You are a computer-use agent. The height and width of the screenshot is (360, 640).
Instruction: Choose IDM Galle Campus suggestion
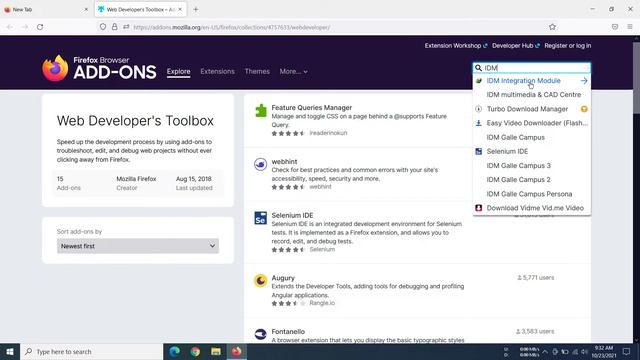(532, 137)
